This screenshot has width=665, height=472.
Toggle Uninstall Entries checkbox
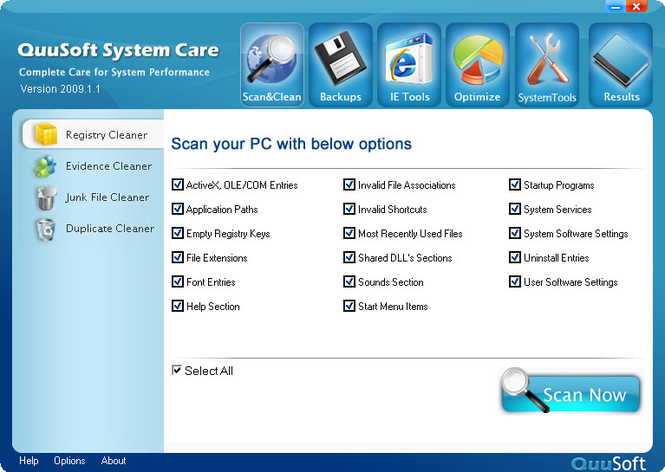pos(514,257)
